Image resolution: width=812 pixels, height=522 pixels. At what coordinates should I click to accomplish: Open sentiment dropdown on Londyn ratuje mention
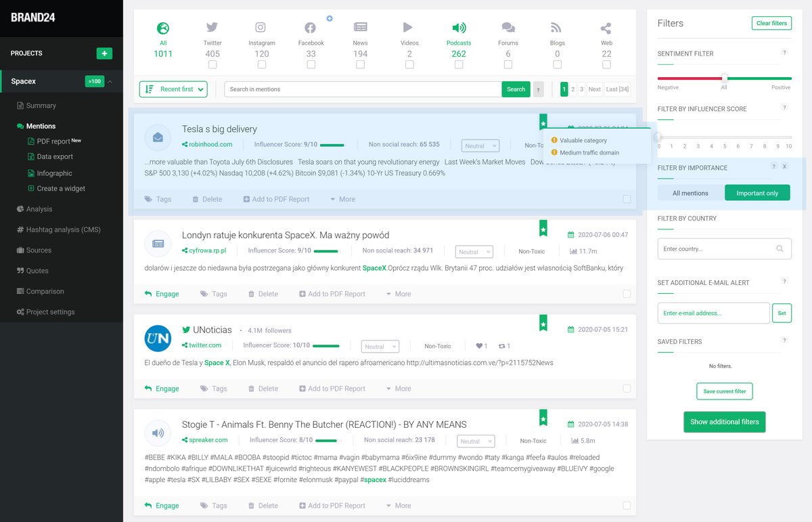click(x=474, y=252)
